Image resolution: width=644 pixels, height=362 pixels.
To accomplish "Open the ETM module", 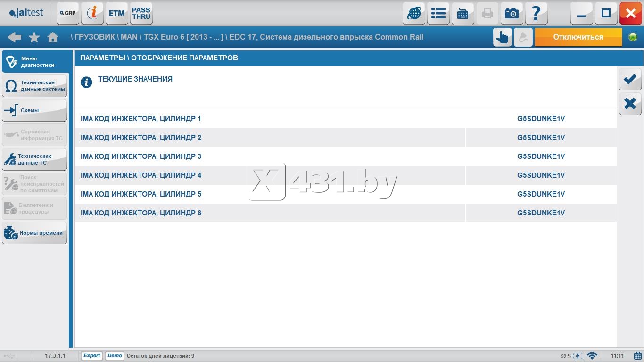I will click(x=116, y=13).
